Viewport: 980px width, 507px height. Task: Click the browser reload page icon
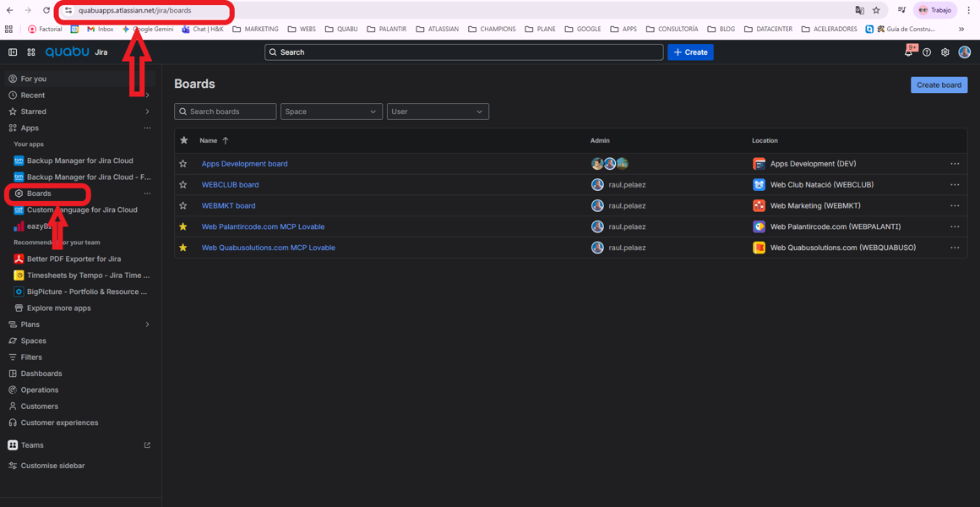pos(46,10)
